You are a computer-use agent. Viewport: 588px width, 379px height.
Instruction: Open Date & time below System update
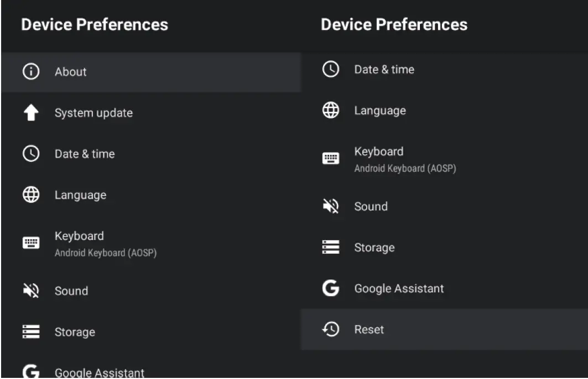(x=85, y=154)
